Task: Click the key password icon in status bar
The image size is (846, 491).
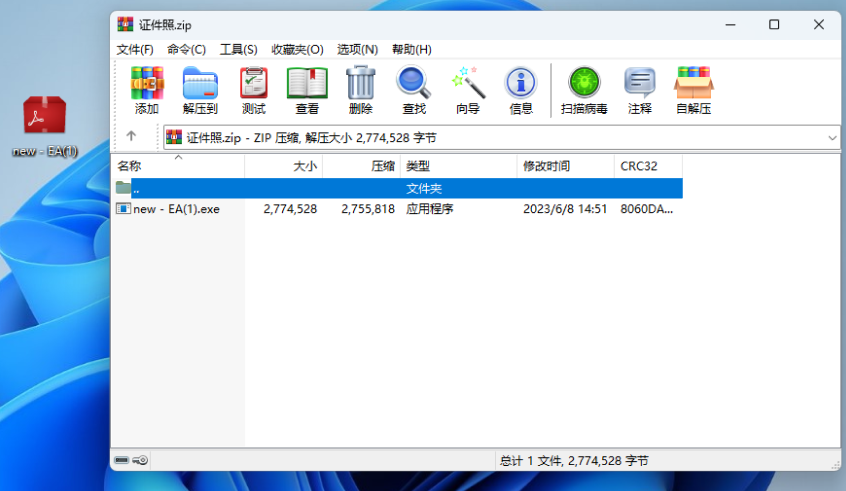Action: tap(140, 460)
